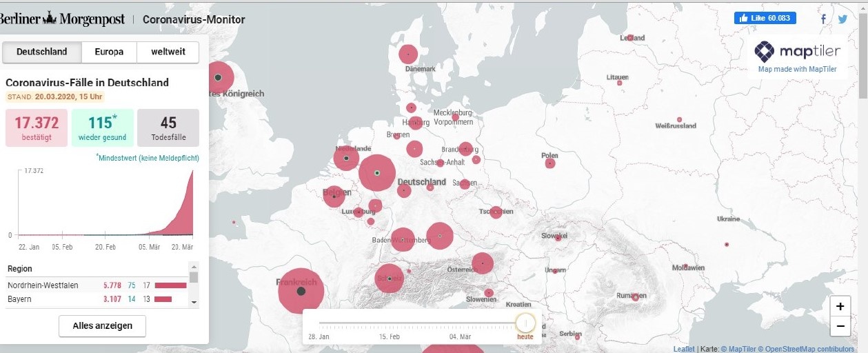Click the 17.372 bestätigt box

tap(37, 128)
